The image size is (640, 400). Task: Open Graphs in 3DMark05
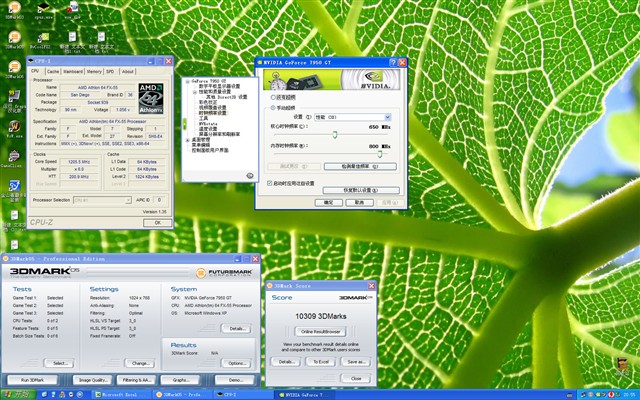point(180,380)
